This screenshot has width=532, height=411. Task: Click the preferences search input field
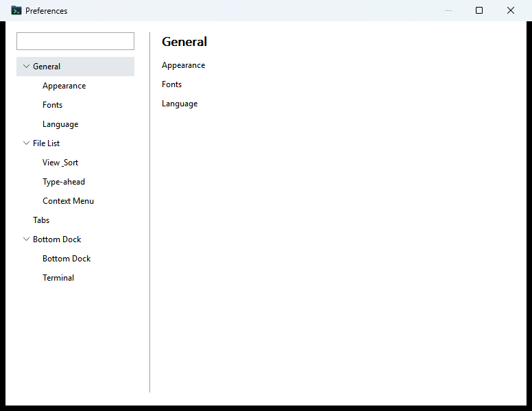(75, 41)
